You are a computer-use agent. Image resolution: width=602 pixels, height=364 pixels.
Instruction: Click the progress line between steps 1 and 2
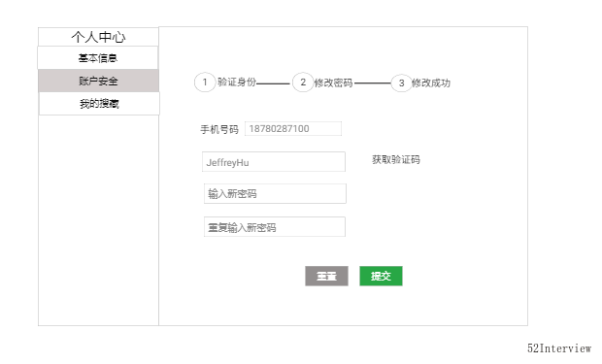273,83
